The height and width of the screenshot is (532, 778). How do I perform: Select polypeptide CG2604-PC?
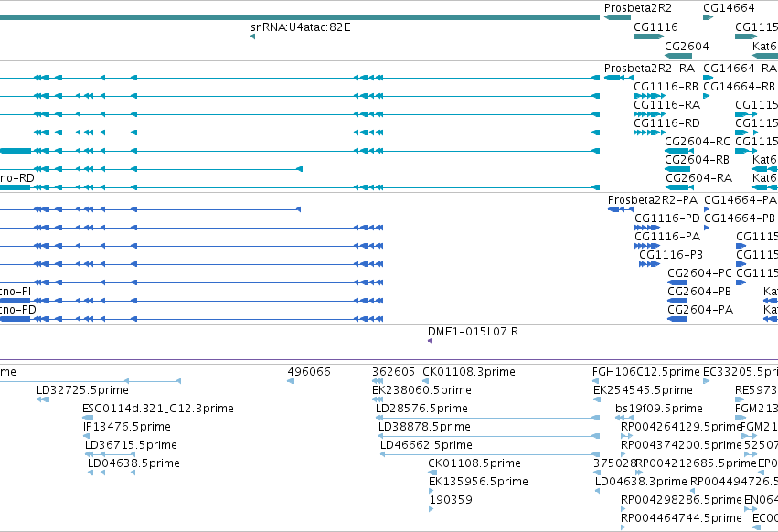[699, 273]
